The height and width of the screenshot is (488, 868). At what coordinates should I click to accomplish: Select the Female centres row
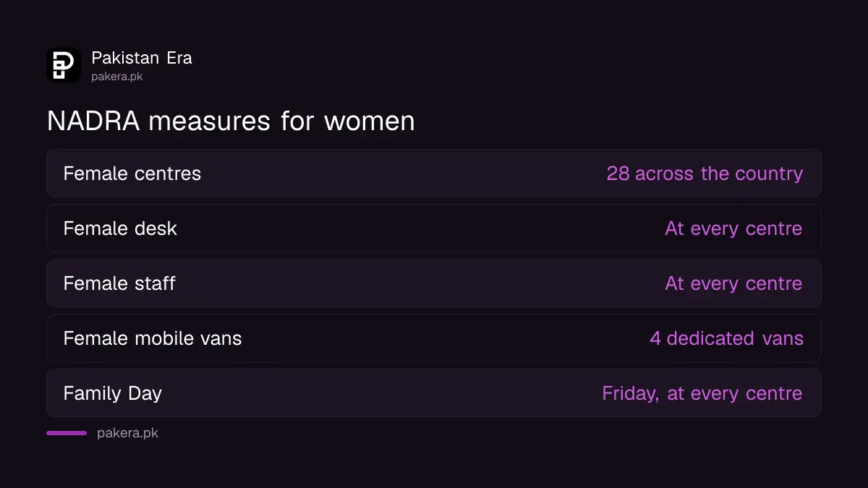click(x=434, y=174)
